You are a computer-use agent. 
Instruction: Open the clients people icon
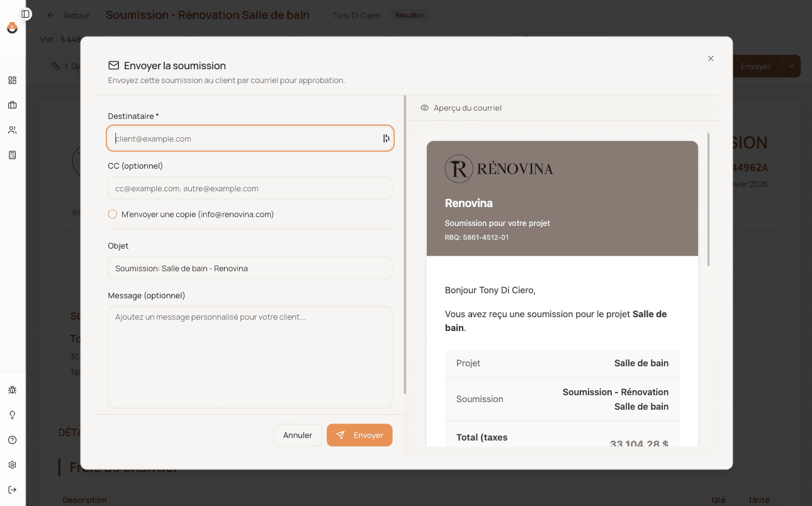[x=12, y=130]
